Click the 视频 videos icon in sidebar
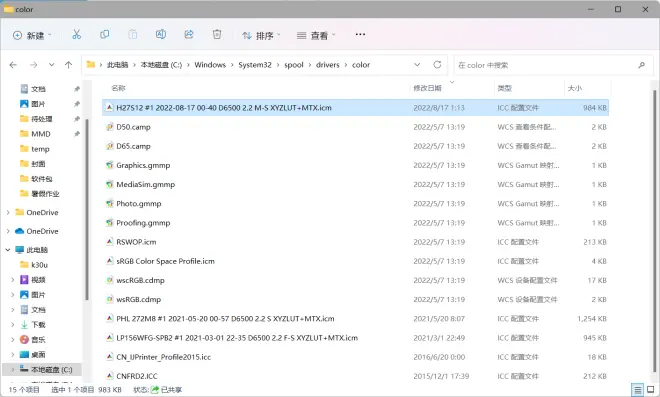 pyautogui.click(x=24, y=280)
